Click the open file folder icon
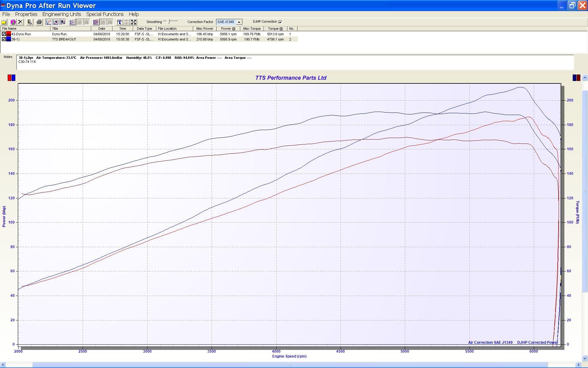The width and height of the screenshot is (588, 368). pos(4,22)
